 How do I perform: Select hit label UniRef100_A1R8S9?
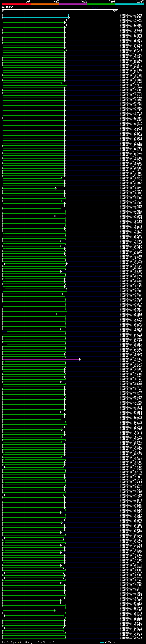point(131,555)
